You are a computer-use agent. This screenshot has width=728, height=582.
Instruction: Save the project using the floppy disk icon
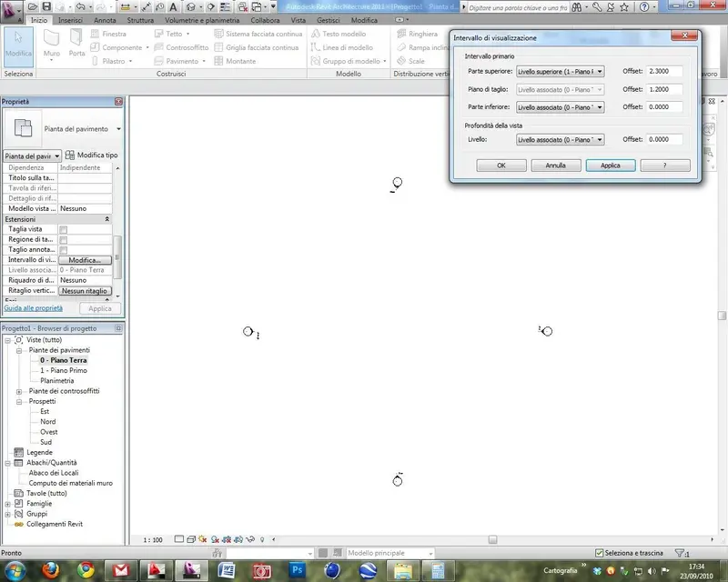tap(46, 6)
